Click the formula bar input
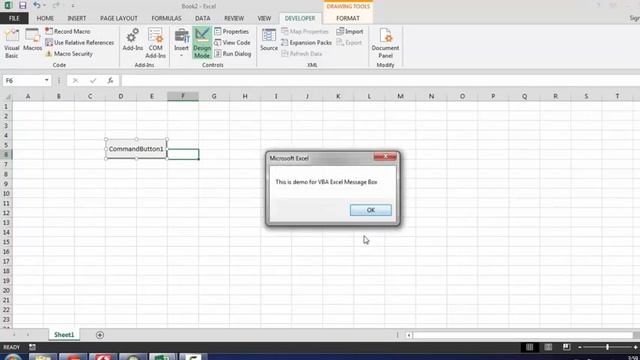This screenshot has width=640, height=360. tap(380, 80)
